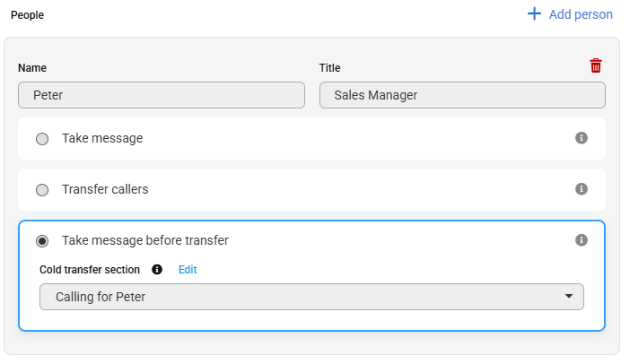The height and width of the screenshot is (364, 630).
Task: Click the plus icon beside Add person
Action: (x=534, y=13)
